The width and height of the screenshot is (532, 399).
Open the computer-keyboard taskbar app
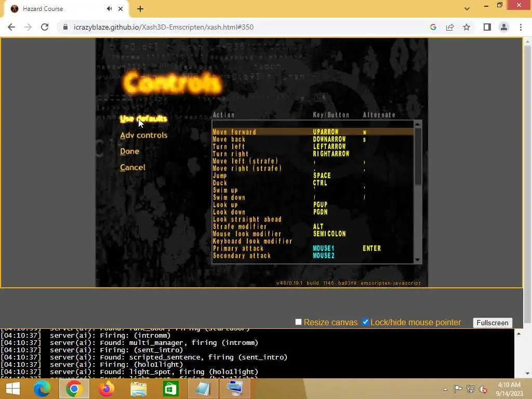pos(235,389)
